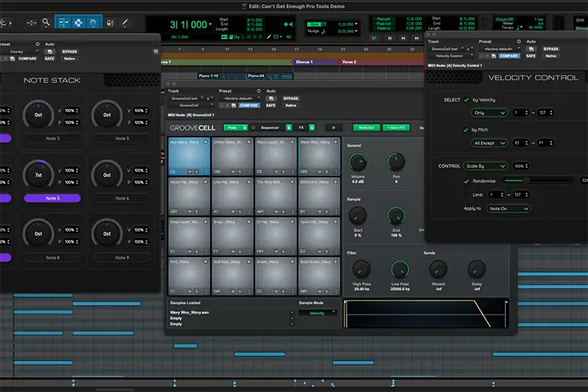Open Sample Mode 'Velocity' dropdown
The height and width of the screenshot is (392, 588).
click(318, 313)
